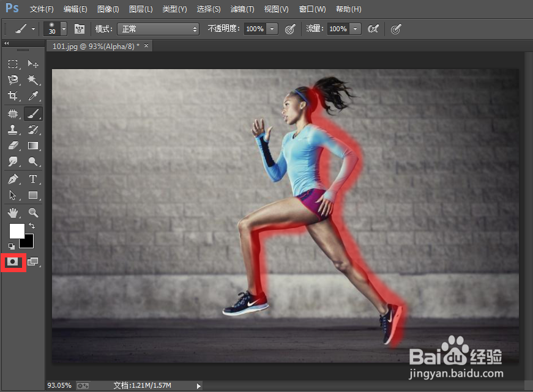533x392 pixels.
Task: Open the 类型(Y) menu
Action: (x=174, y=9)
